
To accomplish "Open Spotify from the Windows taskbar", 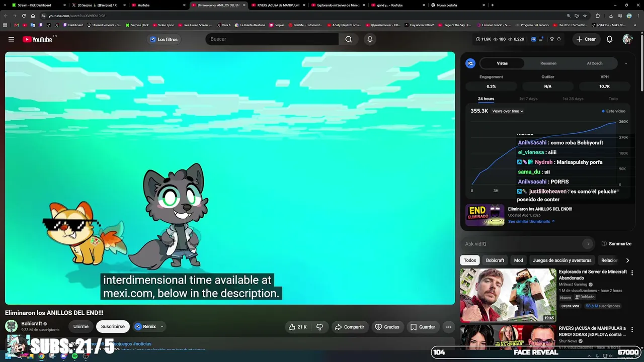I will click(74, 356).
